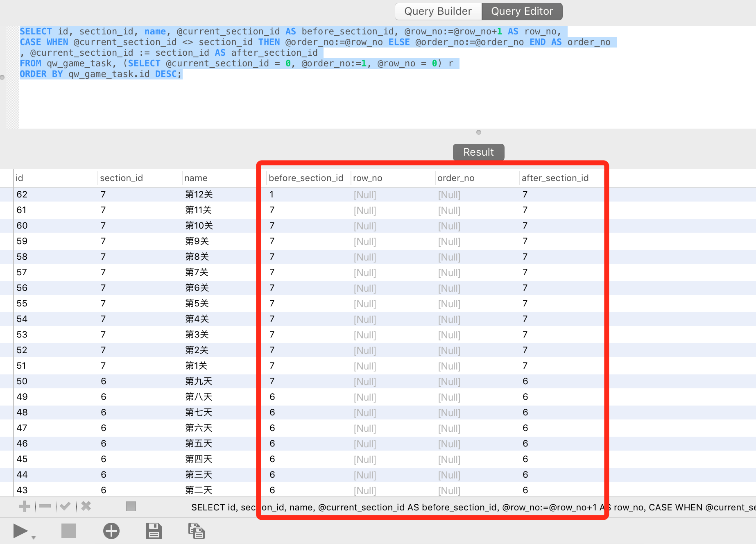Image resolution: width=756 pixels, height=544 pixels.
Task: Click the left-edge panel resize handle
Action: (2, 77)
